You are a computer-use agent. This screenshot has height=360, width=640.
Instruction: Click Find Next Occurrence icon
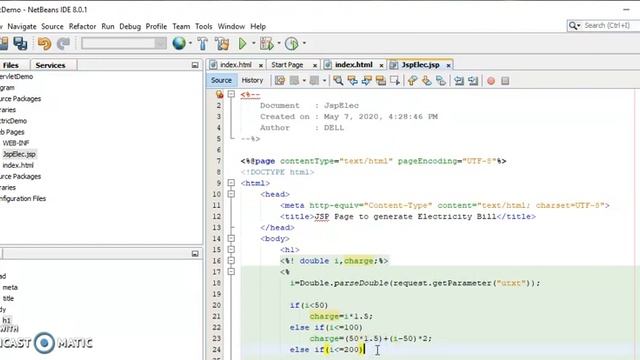coord(367,80)
